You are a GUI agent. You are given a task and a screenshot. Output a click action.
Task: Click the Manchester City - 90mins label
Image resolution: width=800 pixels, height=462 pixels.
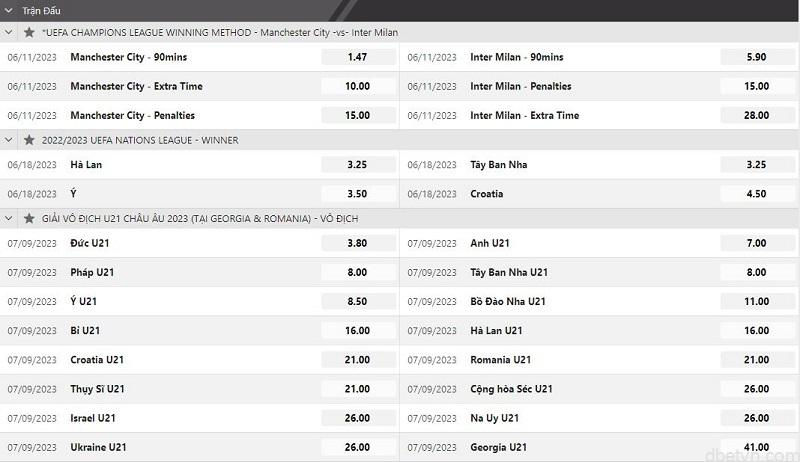click(x=129, y=57)
